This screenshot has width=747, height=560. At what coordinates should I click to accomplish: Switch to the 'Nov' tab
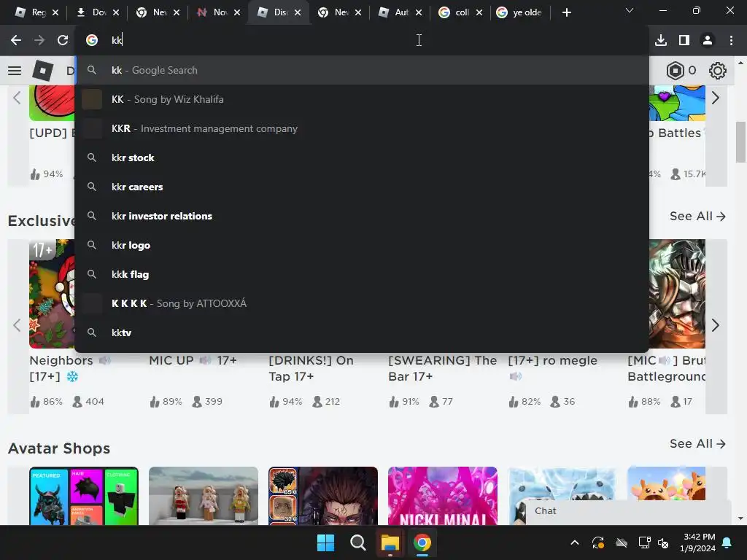click(214, 13)
